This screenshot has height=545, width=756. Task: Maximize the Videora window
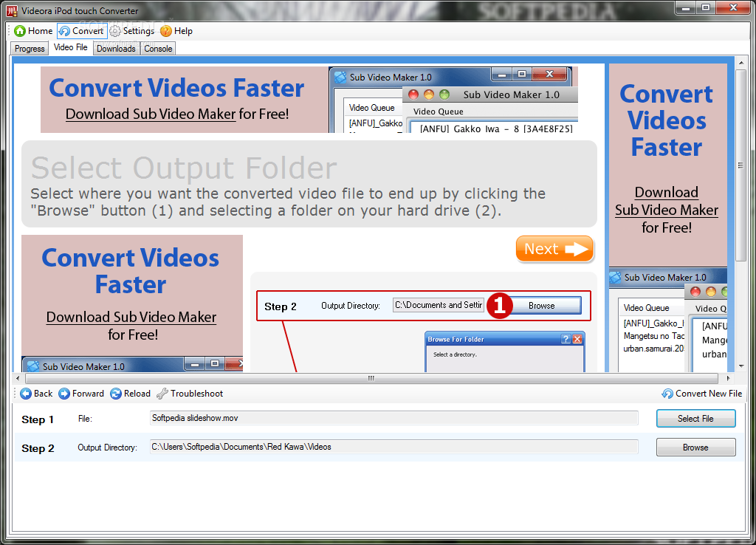[x=705, y=7]
